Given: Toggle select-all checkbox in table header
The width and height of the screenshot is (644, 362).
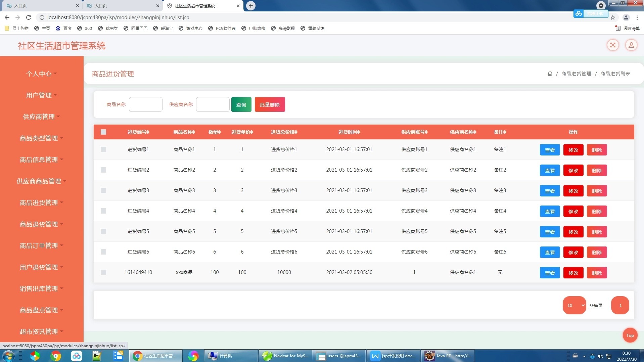Looking at the screenshot, I should click(x=103, y=132).
